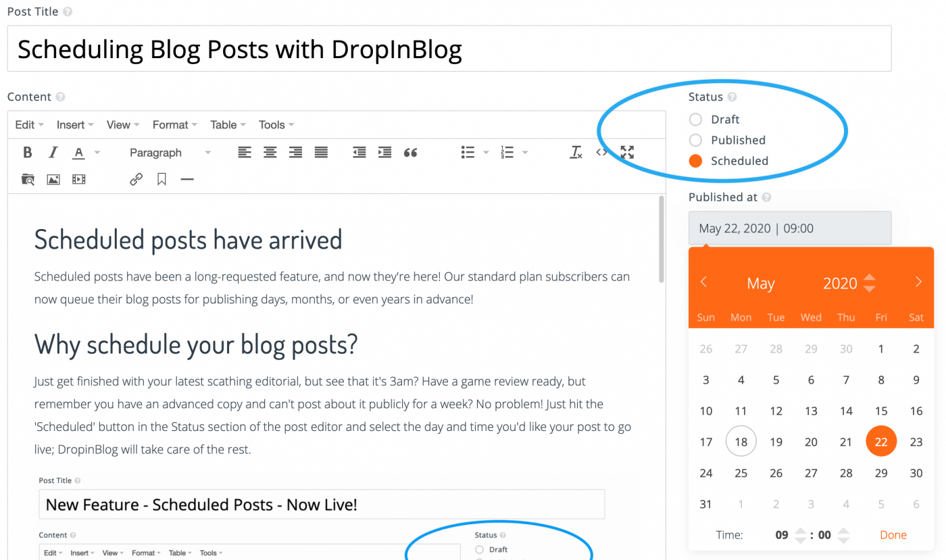Open the source code view
Viewport: 946px width, 560px height.
[x=601, y=152]
